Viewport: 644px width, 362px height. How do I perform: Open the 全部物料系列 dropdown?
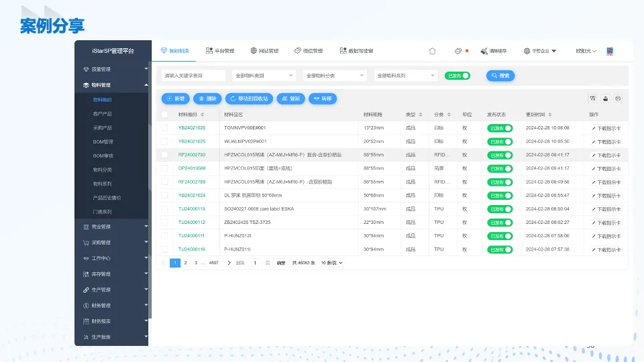(406, 76)
